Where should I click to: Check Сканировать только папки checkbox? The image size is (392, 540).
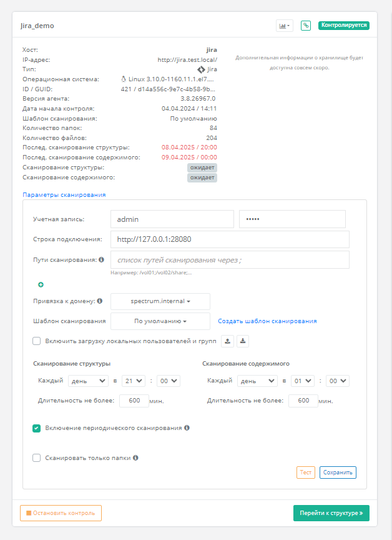click(x=36, y=458)
